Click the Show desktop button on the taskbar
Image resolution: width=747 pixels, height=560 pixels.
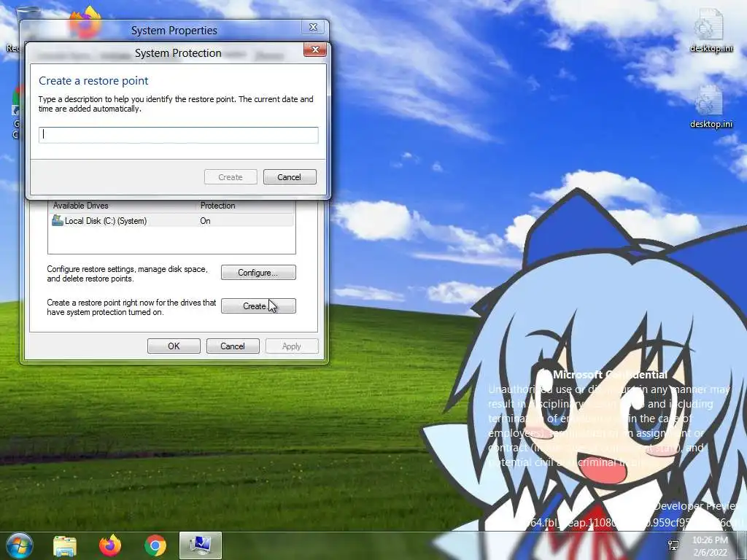tap(742, 545)
